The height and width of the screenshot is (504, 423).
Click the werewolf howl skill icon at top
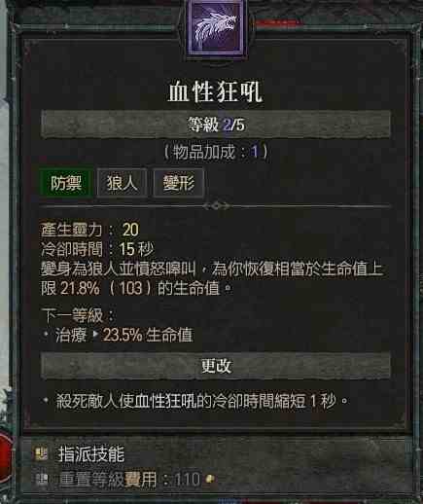pos(216,28)
